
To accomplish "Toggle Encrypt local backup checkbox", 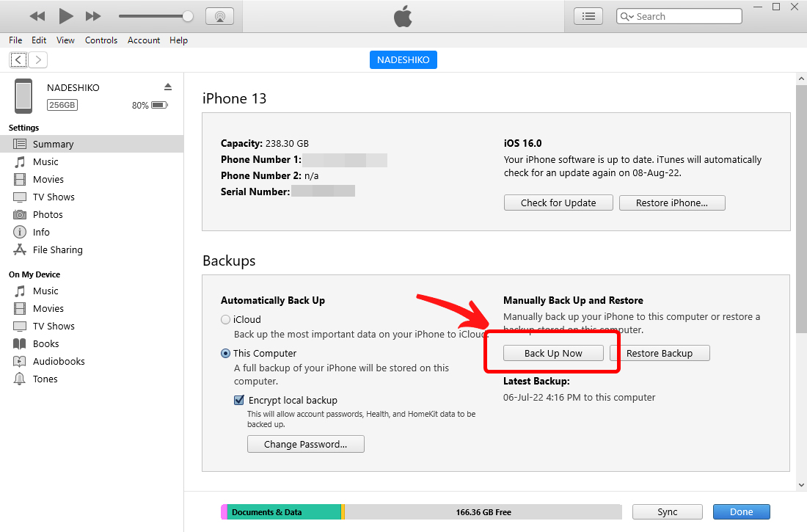I will point(239,400).
